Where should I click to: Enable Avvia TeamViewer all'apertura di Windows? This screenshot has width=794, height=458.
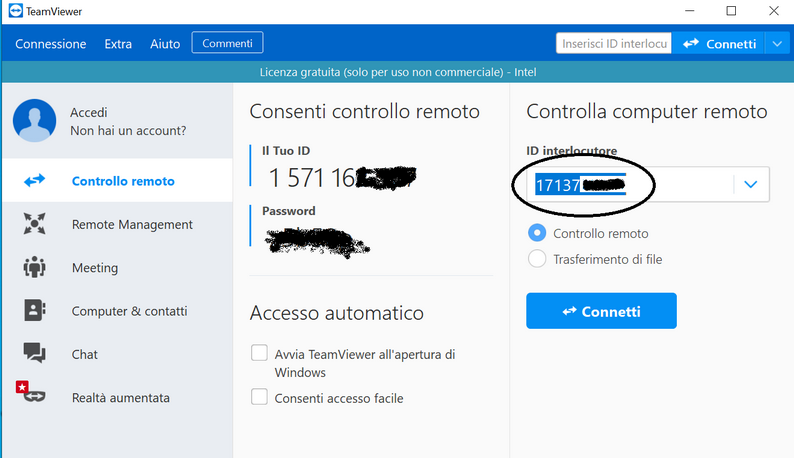click(259, 353)
